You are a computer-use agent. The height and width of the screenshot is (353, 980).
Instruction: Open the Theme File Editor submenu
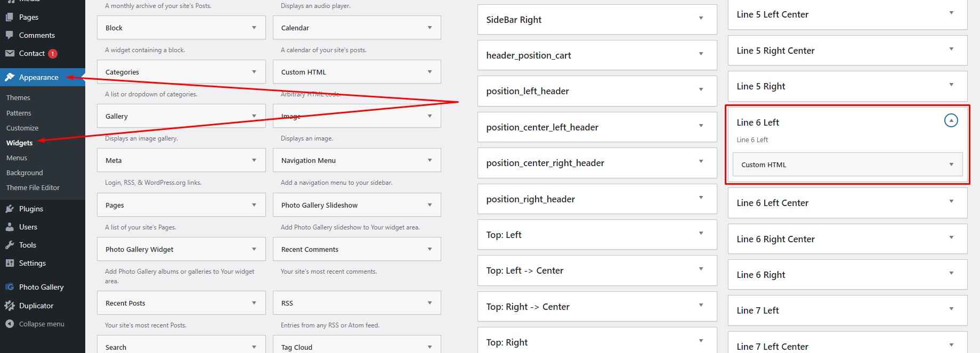click(x=33, y=187)
